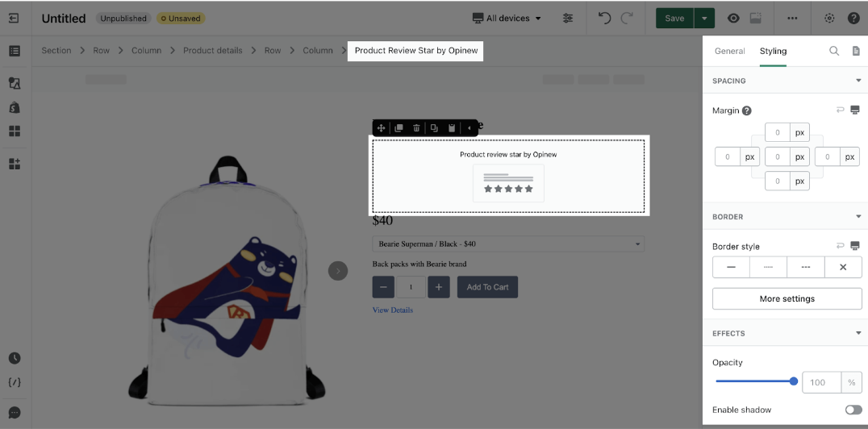Click the top margin input field
868x429 pixels.
pyautogui.click(x=778, y=133)
